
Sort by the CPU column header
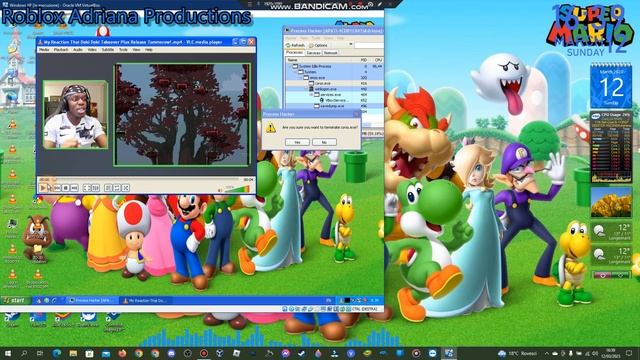tap(377, 60)
